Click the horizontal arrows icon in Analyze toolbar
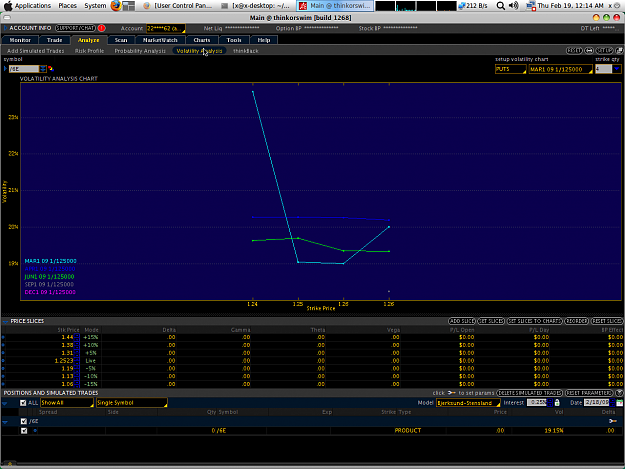This screenshot has height=469, width=625. tap(589, 51)
